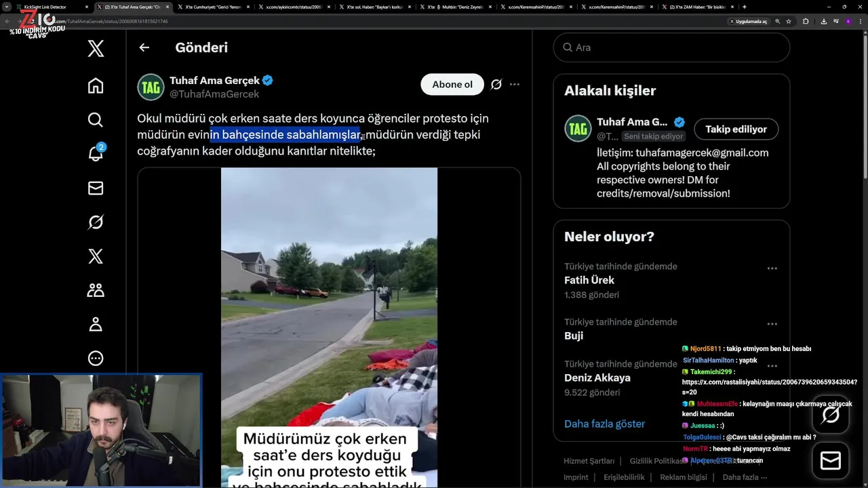
Task: Close the KickSight Link Detector tab
Action: (x=87, y=7)
